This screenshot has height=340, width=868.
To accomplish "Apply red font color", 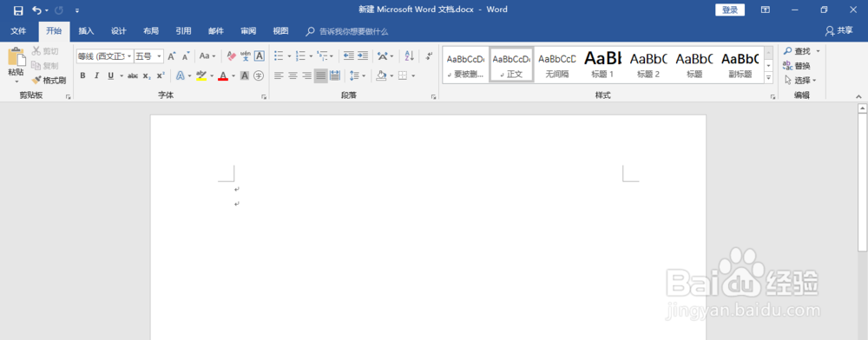I will [223, 75].
